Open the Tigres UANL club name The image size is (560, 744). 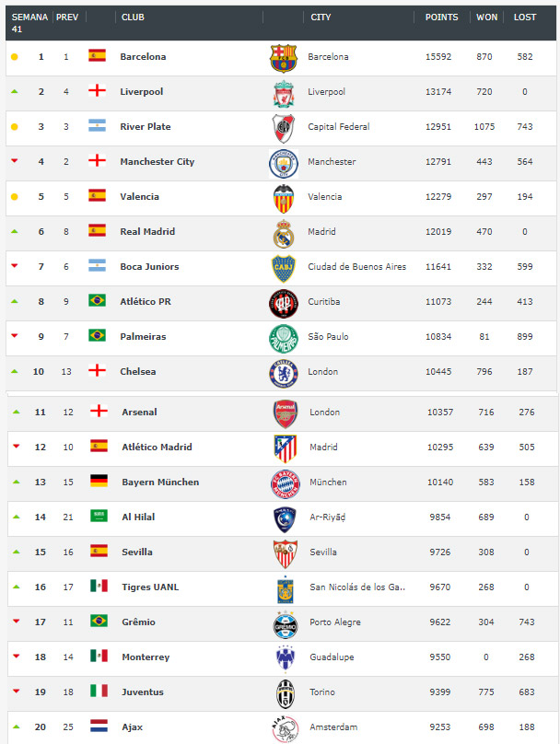pos(150,587)
